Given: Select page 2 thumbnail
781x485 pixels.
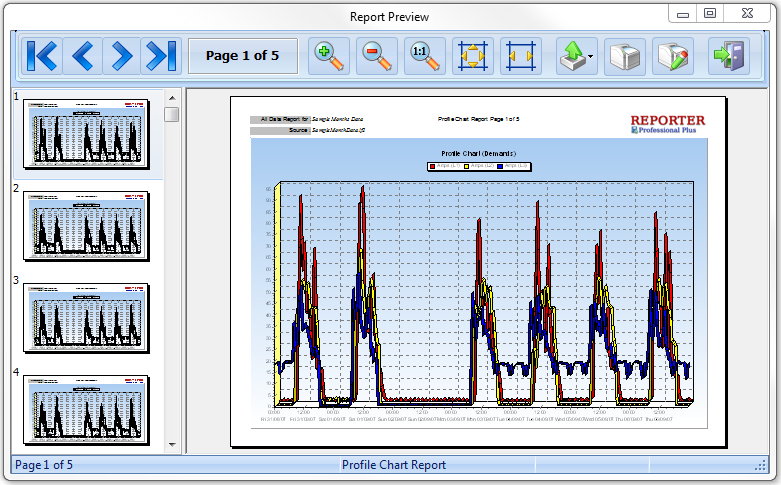Looking at the screenshot, I should coord(86,226).
